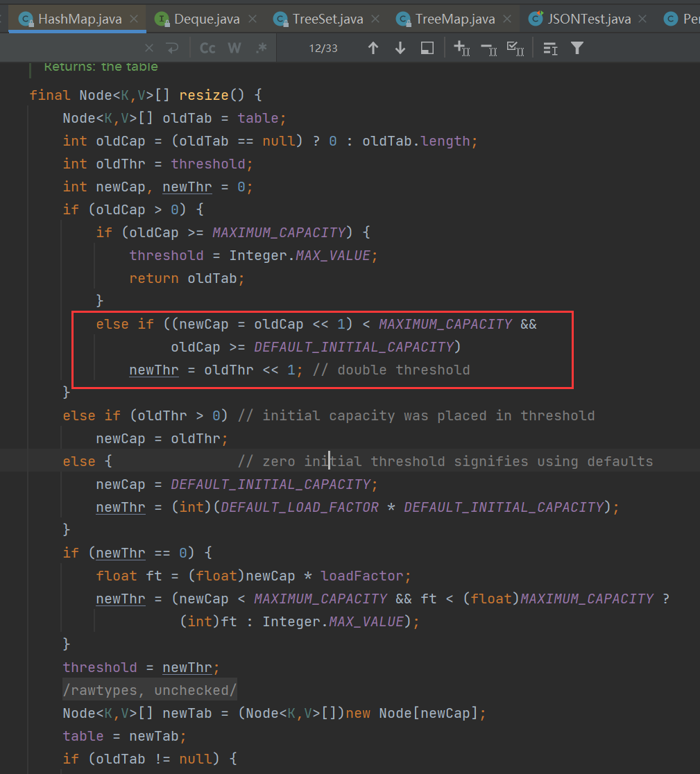The width and height of the screenshot is (700, 774).
Task: Close the JSONTest.java tab
Action: click(642, 19)
